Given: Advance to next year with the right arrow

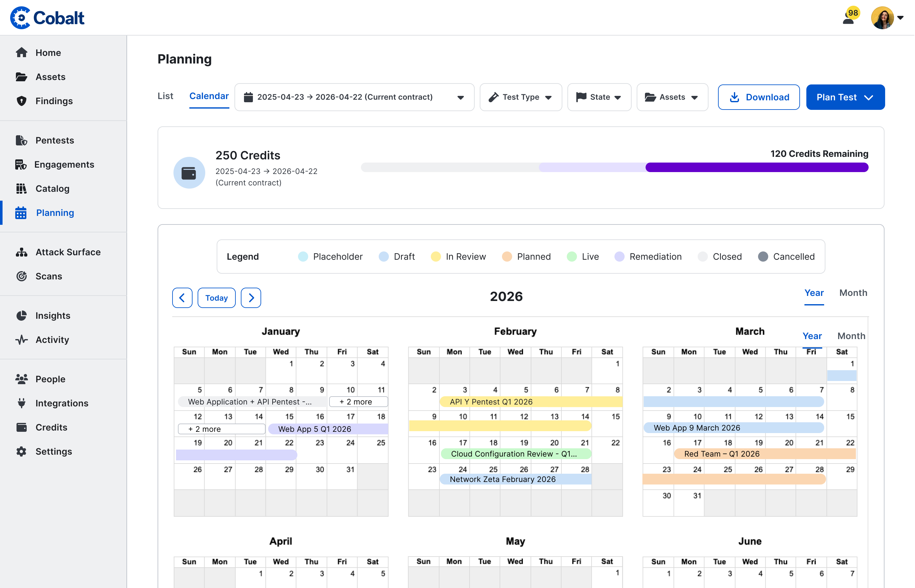Looking at the screenshot, I should tap(251, 297).
